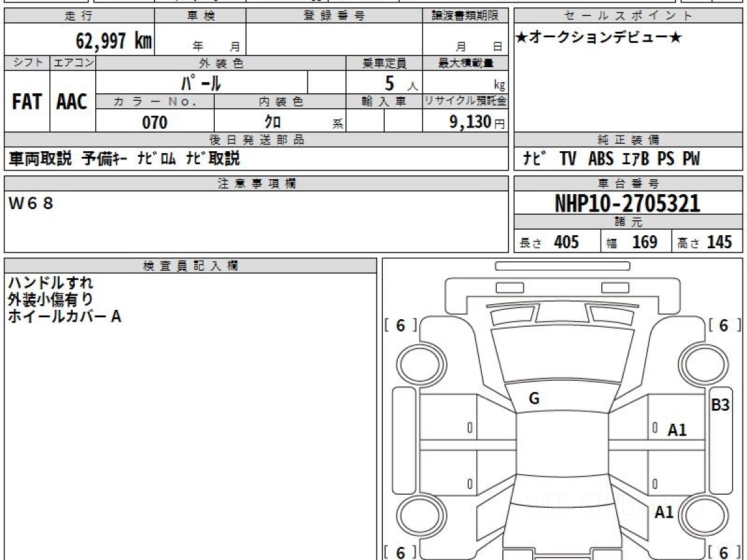Click the 譲渡書類期限 header

point(465,17)
